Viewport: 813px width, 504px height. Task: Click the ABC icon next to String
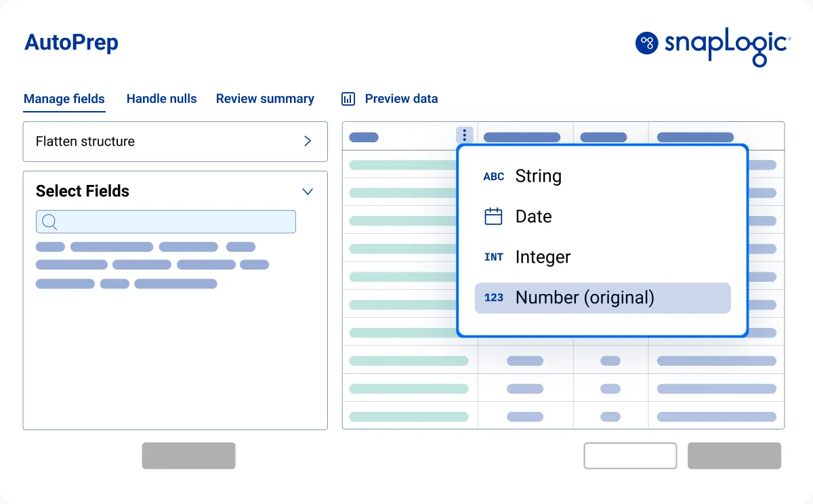tap(494, 176)
